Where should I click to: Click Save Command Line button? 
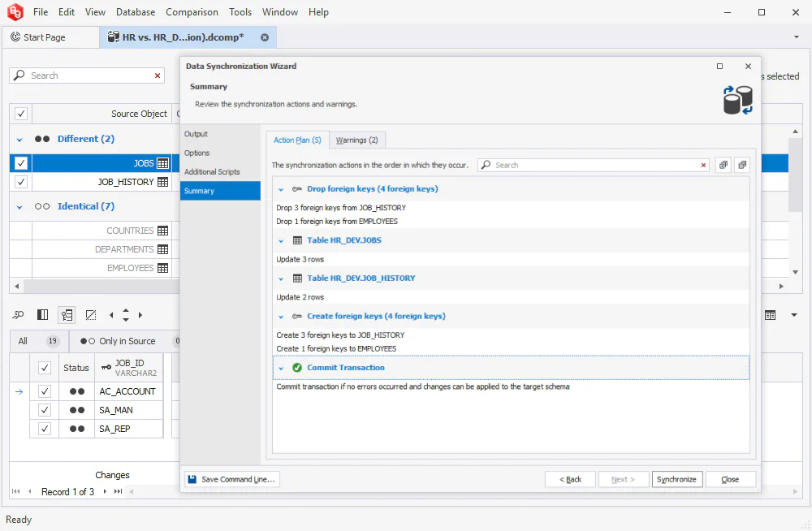[232, 479]
